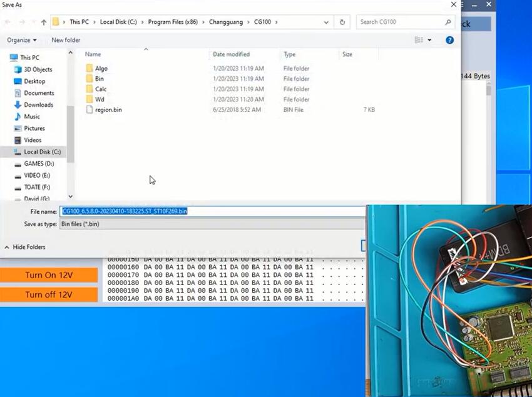Select the Music library in sidebar
Viewport: 532px width, 397px height.
tap(31, 116)
